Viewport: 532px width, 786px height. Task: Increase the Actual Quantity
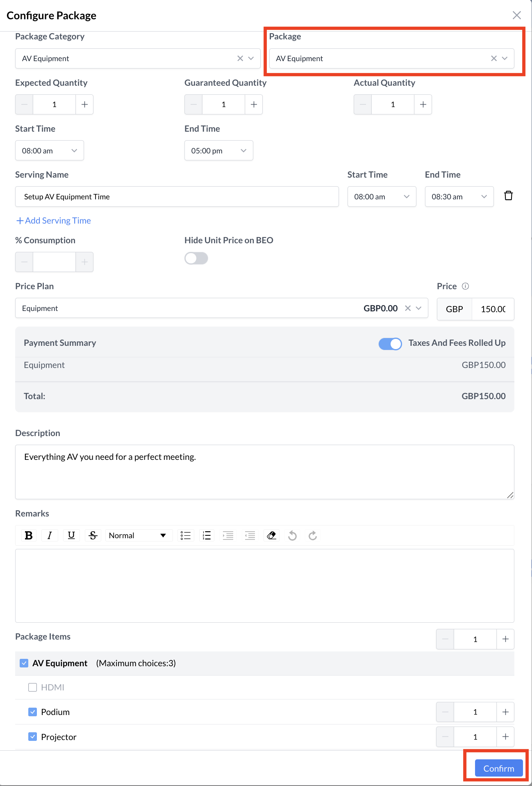[423, 104]
